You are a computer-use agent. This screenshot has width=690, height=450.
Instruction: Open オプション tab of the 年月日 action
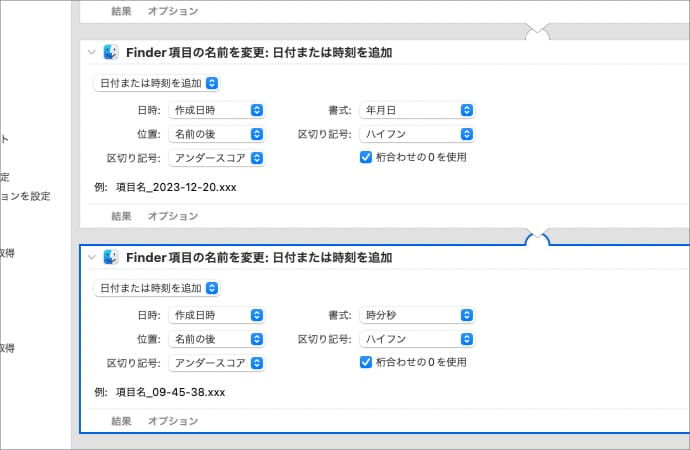point(172,216)
